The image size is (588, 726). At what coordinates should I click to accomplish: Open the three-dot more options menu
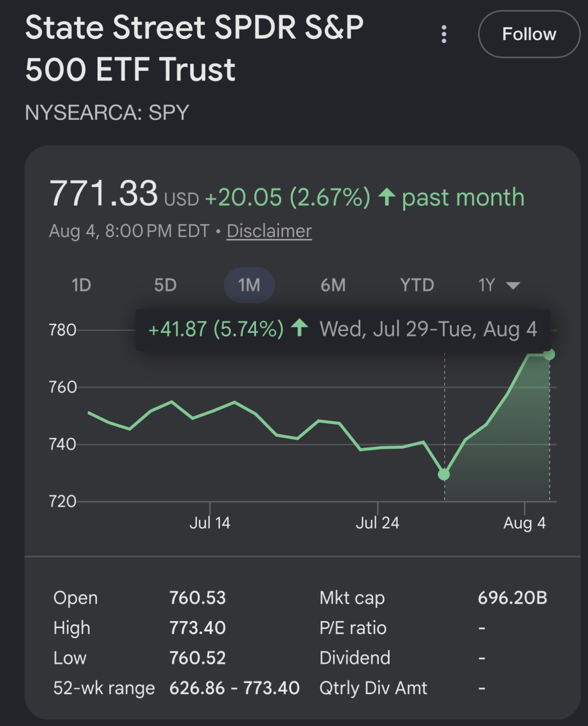coord(444,34)
